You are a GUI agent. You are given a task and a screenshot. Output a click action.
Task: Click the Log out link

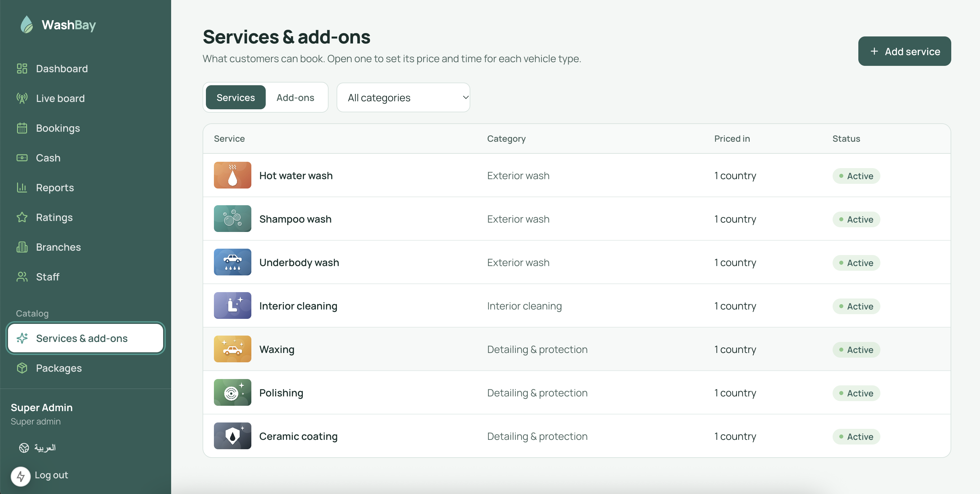51,475
